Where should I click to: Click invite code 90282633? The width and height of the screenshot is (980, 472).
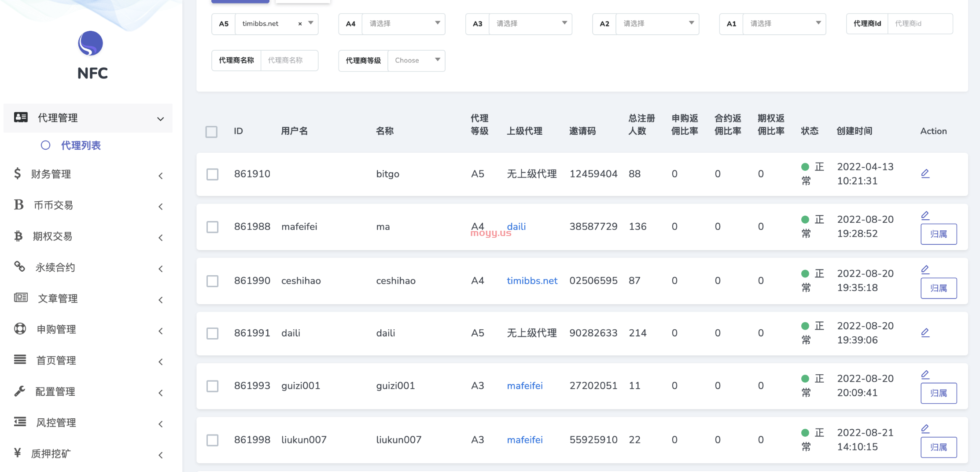point(593,333)
